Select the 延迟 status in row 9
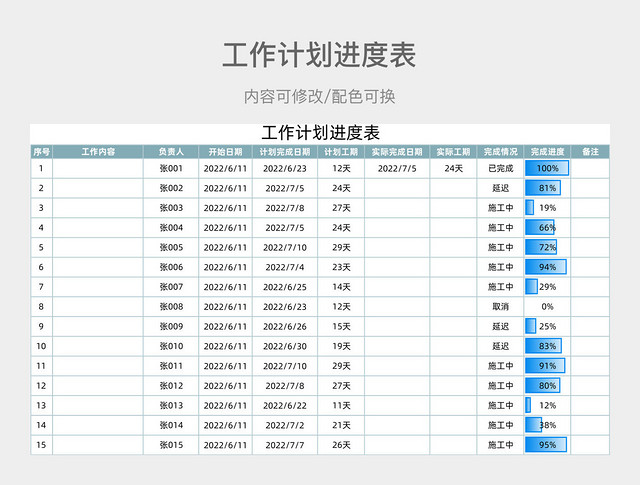This screenshot has width=640, height=485. click(x=500, y=326)
